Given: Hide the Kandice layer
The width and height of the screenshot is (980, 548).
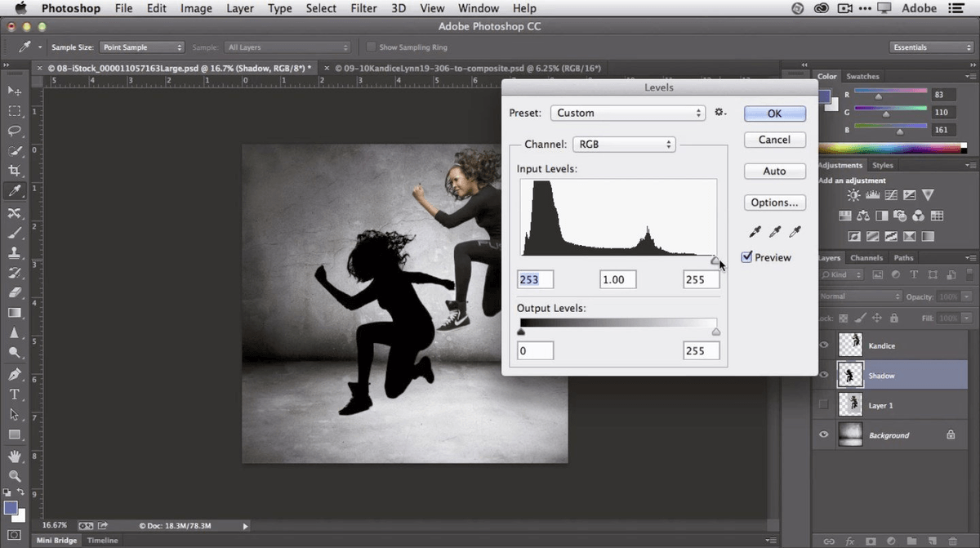Looking at the screenshot, I should click(x=823, y=345).
